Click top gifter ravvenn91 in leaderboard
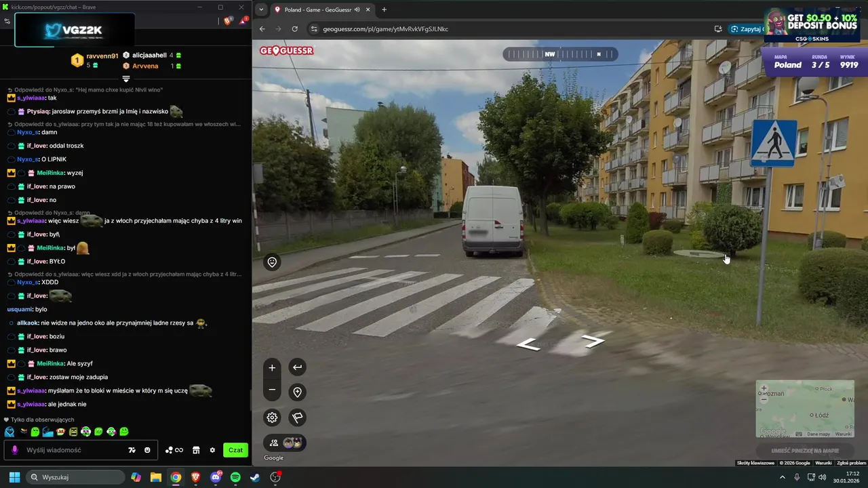Screen dimensions: 868x488 tap(102, 56)
